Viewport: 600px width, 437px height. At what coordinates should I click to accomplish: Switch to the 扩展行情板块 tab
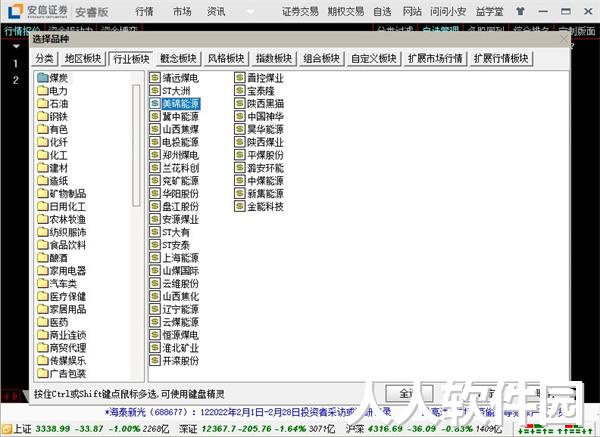click(501, 59)
